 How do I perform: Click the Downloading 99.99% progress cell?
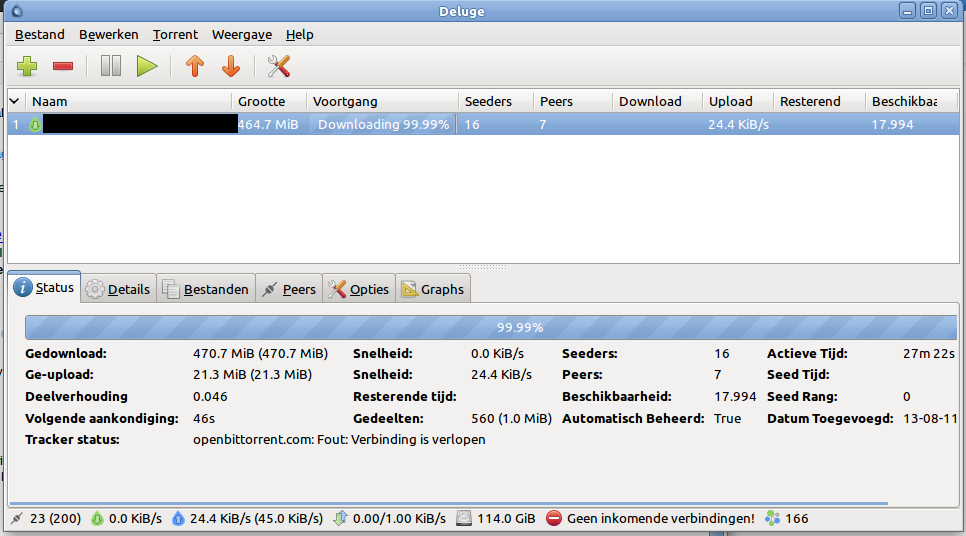click(x=383, y=124)
